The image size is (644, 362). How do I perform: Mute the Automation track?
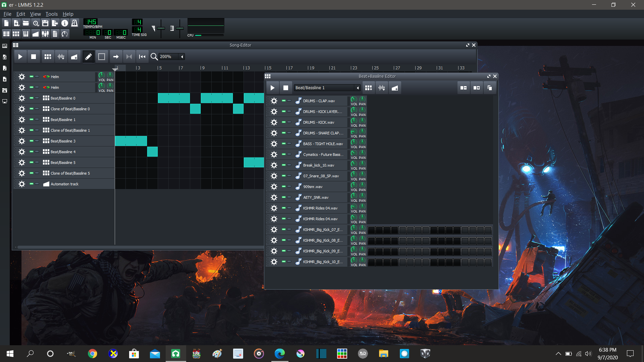32,184
